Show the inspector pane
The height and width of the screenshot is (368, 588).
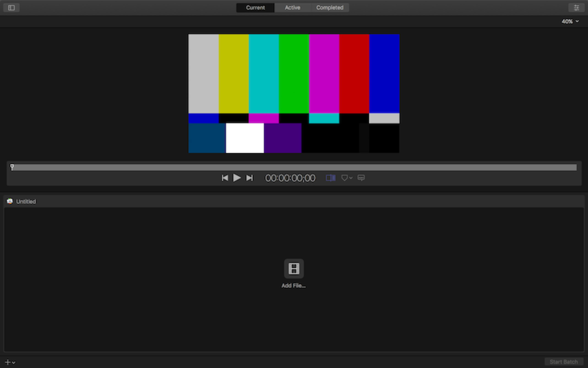[x=576, y=8]
